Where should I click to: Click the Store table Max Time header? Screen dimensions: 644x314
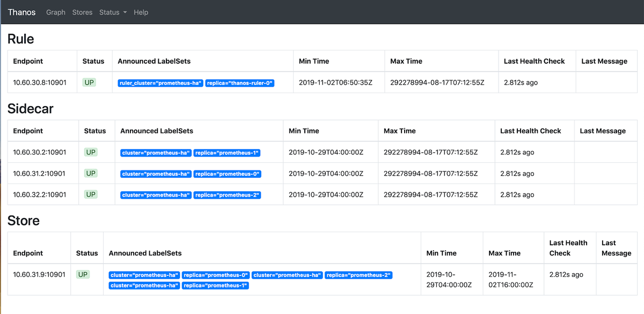point(504,253)
